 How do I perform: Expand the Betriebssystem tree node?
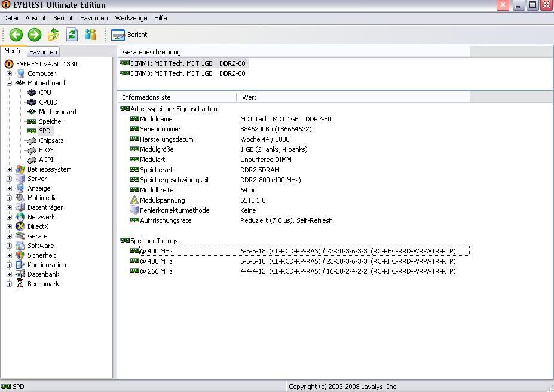10,169
